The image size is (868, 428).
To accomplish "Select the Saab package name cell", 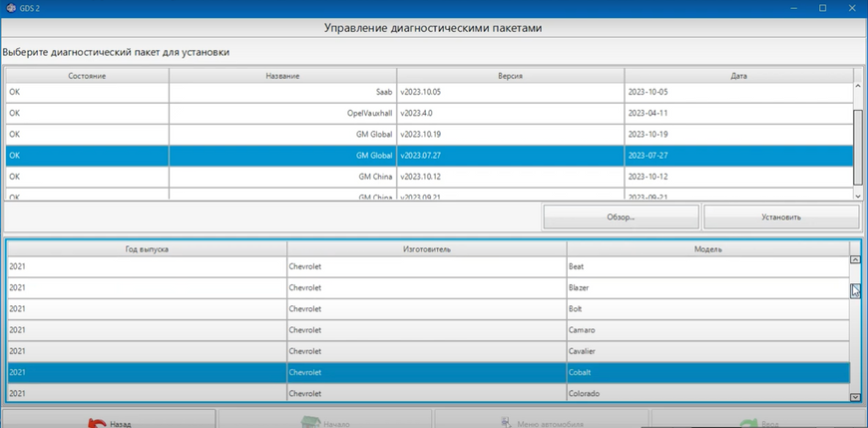I will click(282, 92).
